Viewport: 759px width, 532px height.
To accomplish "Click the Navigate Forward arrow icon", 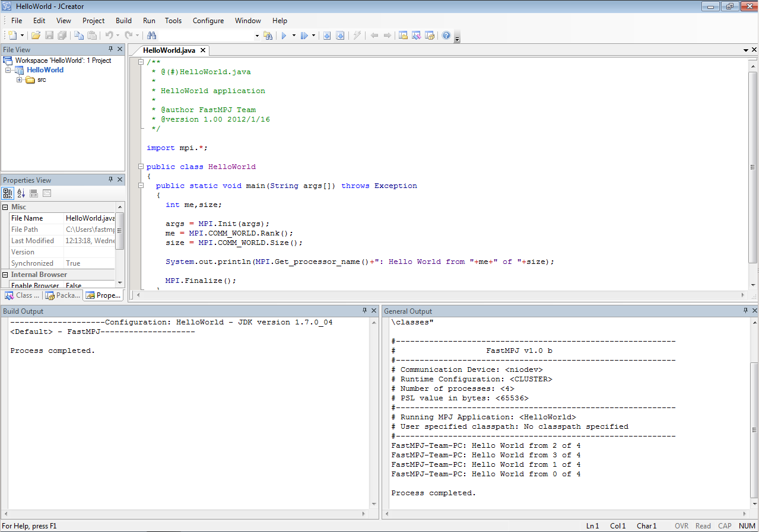I will [x=388, y=36].
